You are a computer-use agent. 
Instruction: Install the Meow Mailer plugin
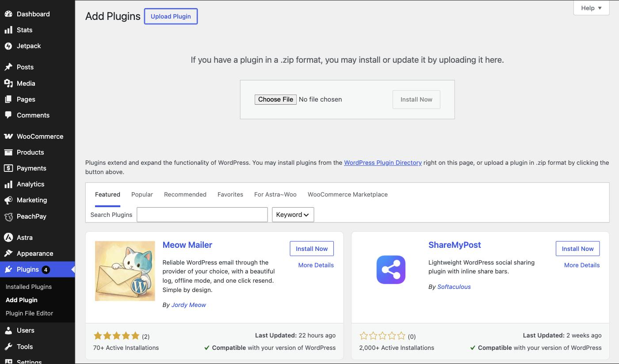[x=312, y=249]
